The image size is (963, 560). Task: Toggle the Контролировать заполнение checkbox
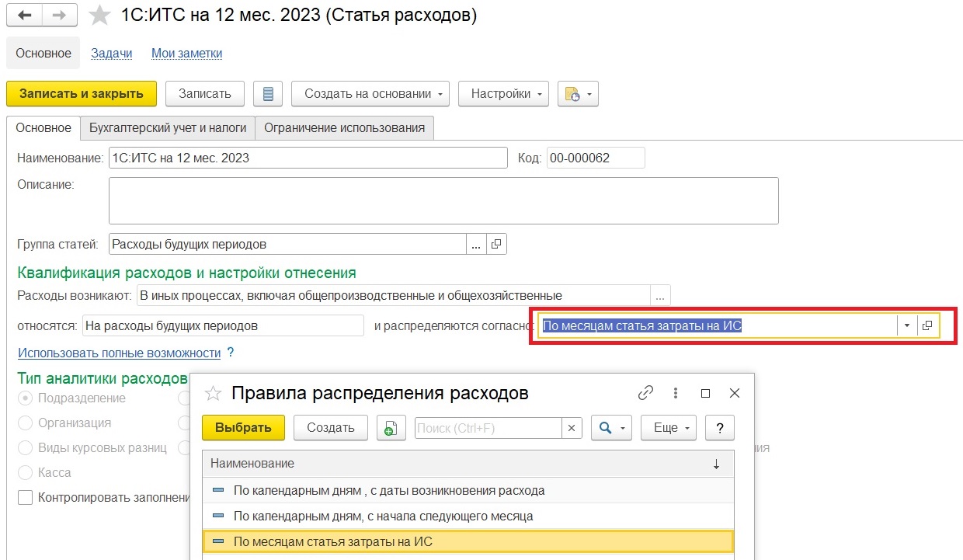pos(26,498)
